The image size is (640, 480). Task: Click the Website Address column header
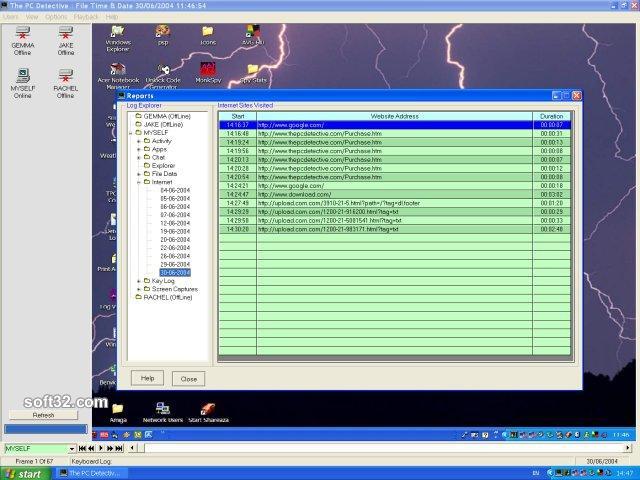coord(394,116)
